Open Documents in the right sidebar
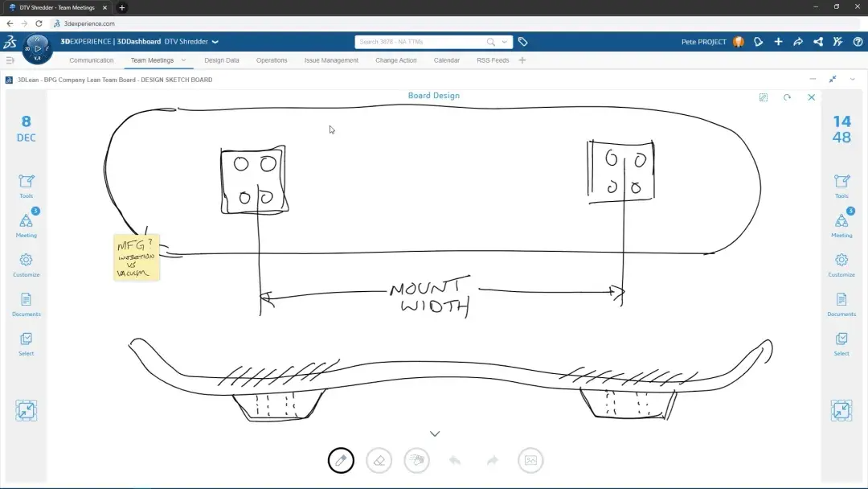Image resolution: width=868 pixels, height=489 pixels. pyautogui.click(x=841, y=303)
